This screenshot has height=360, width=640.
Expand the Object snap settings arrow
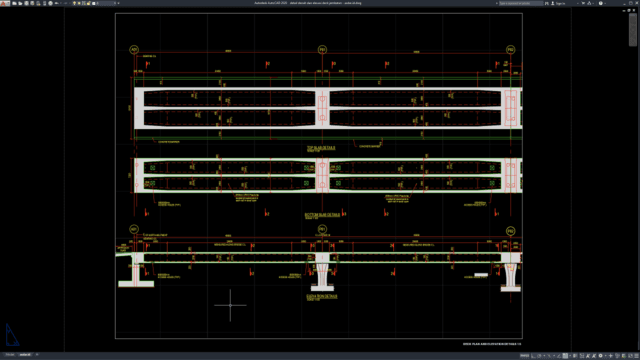tap(570, 356)
